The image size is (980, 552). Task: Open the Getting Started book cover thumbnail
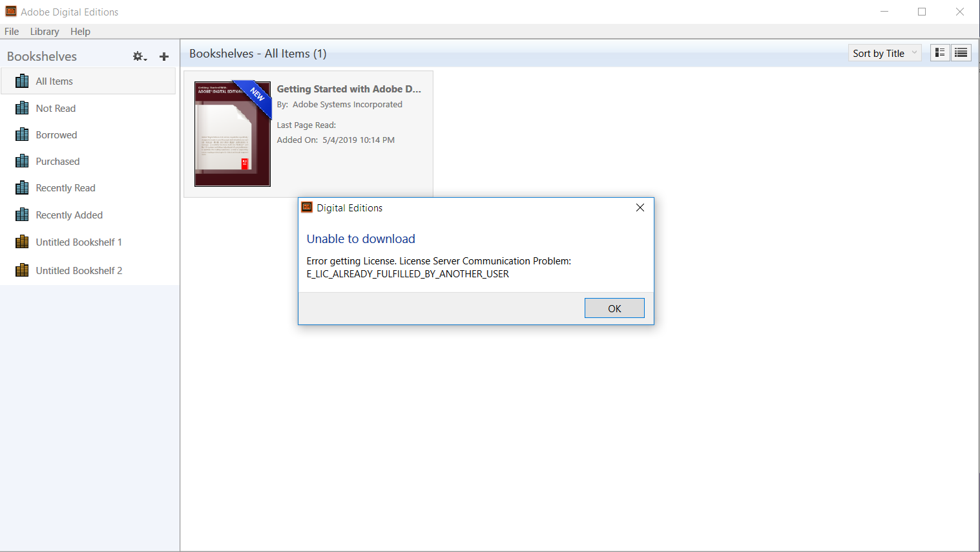click(233, 134)
